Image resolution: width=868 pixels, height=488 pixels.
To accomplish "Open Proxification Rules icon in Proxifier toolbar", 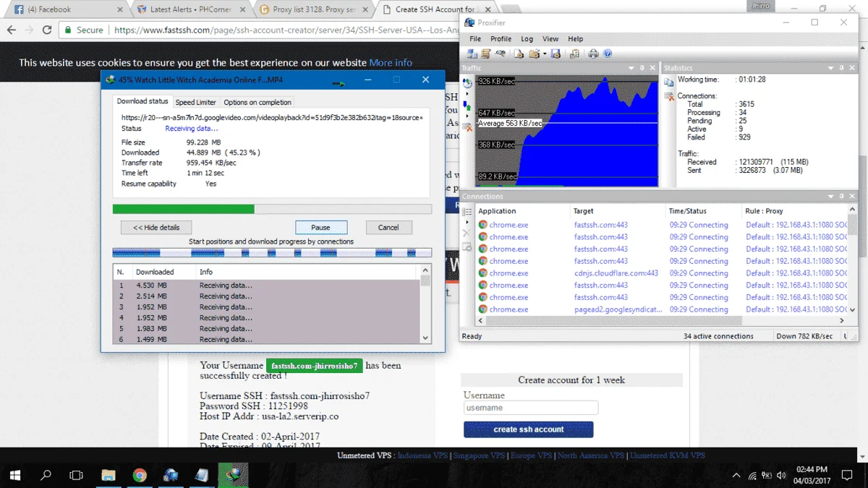I will (486, 53).
